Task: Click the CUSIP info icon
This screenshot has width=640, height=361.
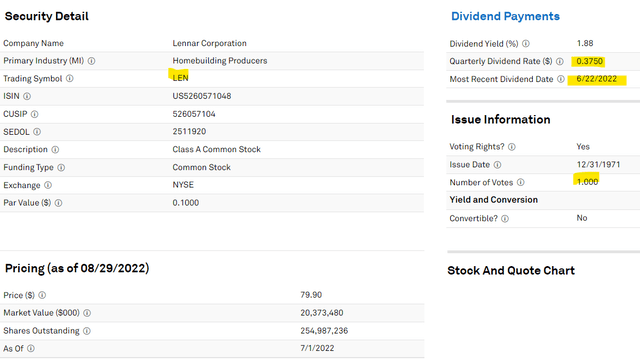Action: point(35,114)
